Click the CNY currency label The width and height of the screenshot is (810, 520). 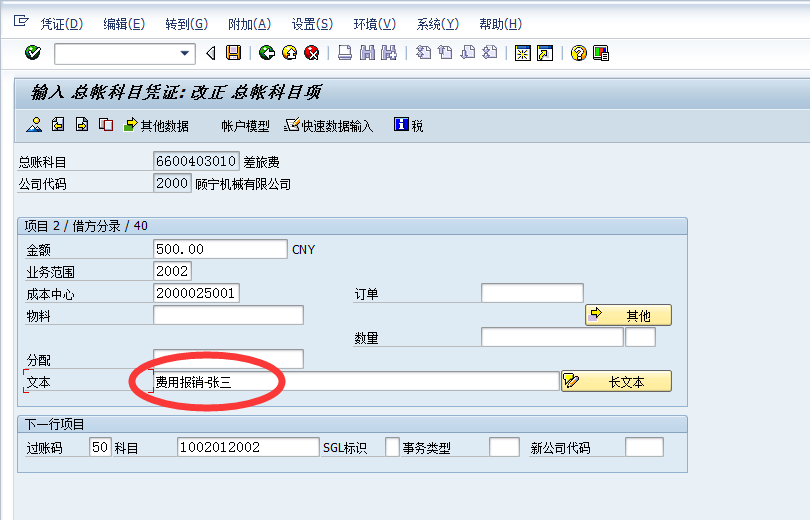tap(303, 250)
